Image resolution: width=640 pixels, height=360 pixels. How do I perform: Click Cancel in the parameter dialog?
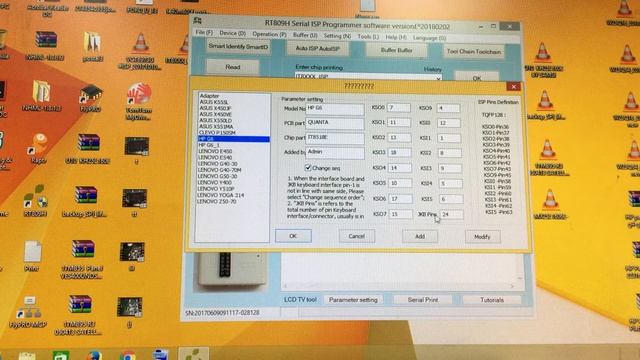pos(356,236)
